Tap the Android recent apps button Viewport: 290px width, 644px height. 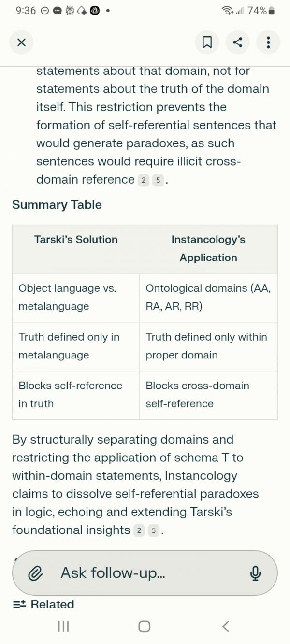[x=63, y=627]
